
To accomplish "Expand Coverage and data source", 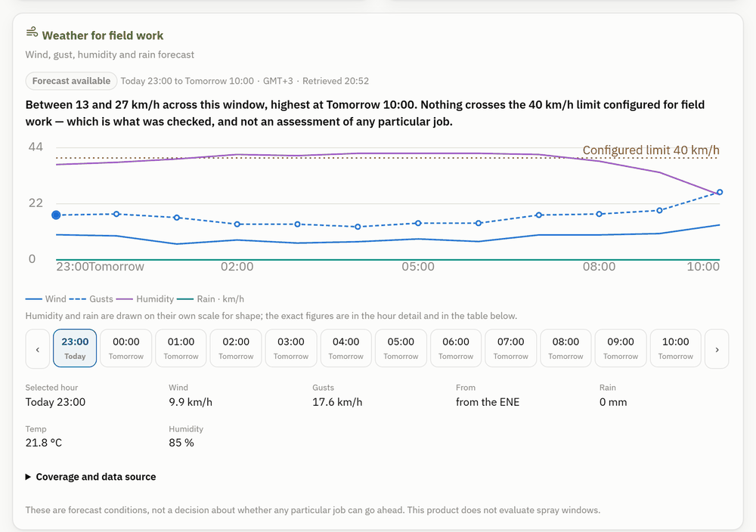I will click(x=91, y=477).
